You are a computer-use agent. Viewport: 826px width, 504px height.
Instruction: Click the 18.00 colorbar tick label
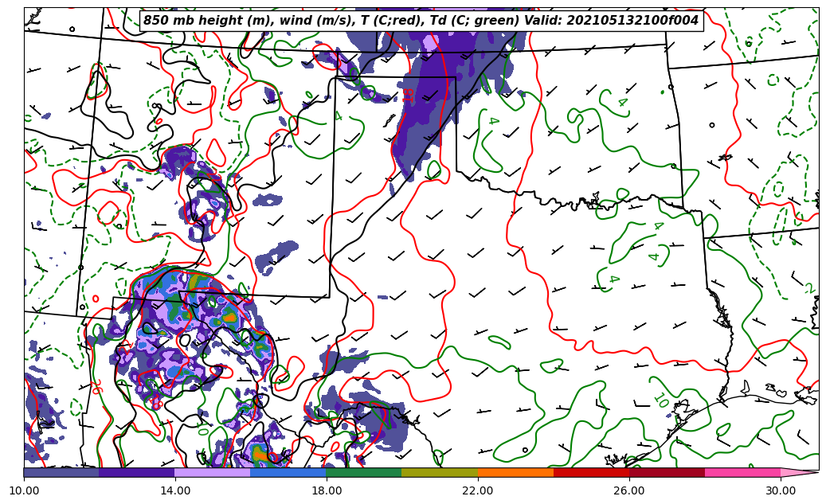[327, 490]
